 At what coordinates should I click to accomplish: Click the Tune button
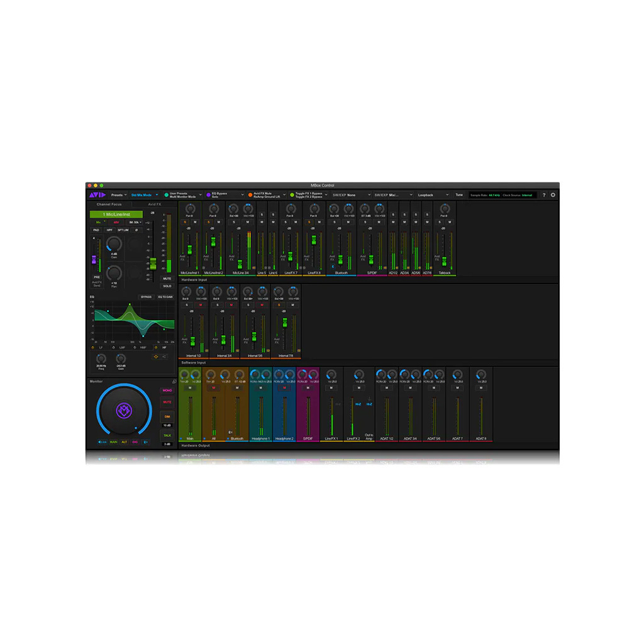(459, 195)
